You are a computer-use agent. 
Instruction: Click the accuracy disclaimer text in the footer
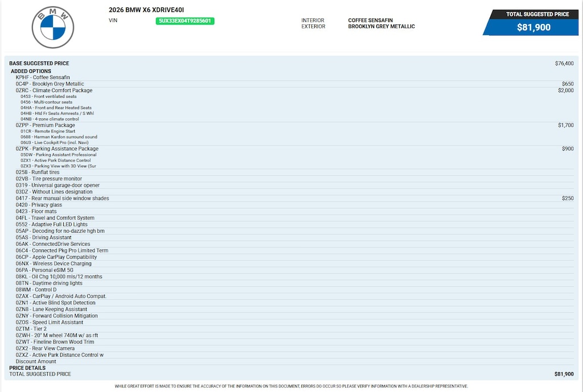[x=291, y=386]
